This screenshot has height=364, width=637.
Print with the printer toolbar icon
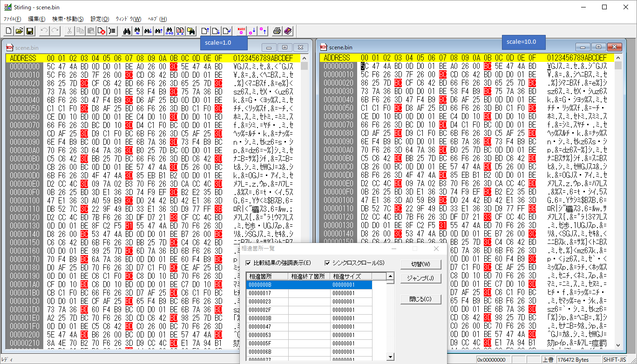[x=277, y=31]
